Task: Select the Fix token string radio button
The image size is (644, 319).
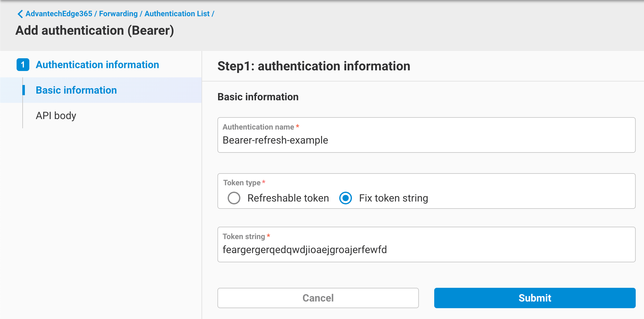Action: click(x=346, y=198)
